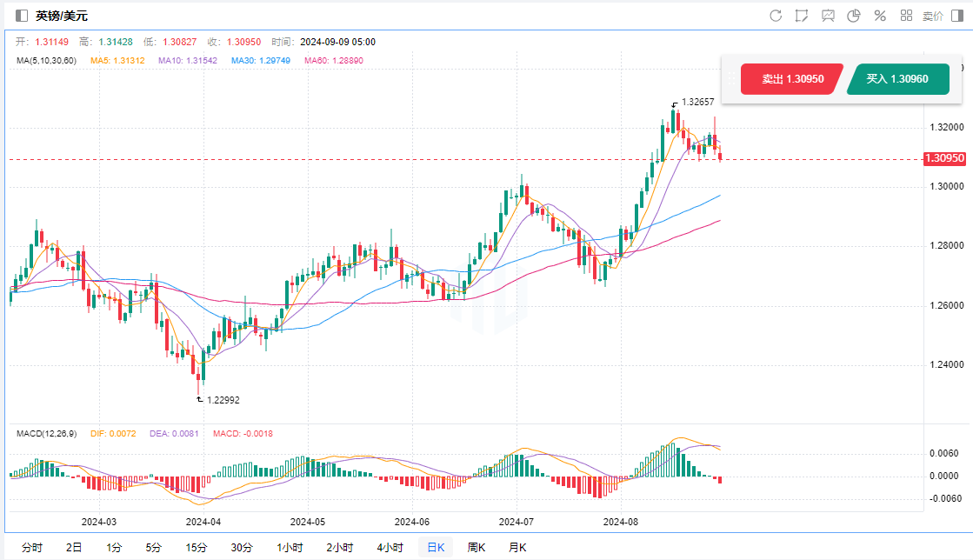Viewport: 973px width, 560px height.
Task: Click the 买入 1.30960 buy button
Action: click(x=896, y=79)
